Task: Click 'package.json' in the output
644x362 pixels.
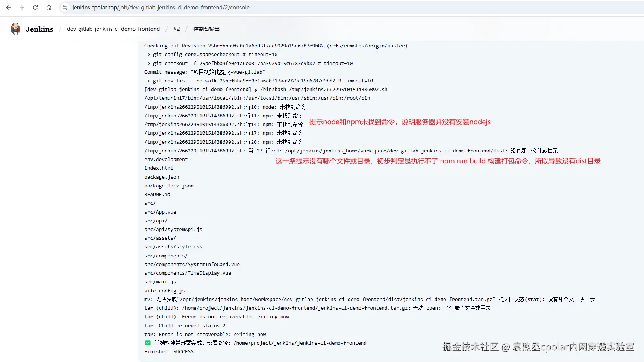Action: tap(162, 177)
